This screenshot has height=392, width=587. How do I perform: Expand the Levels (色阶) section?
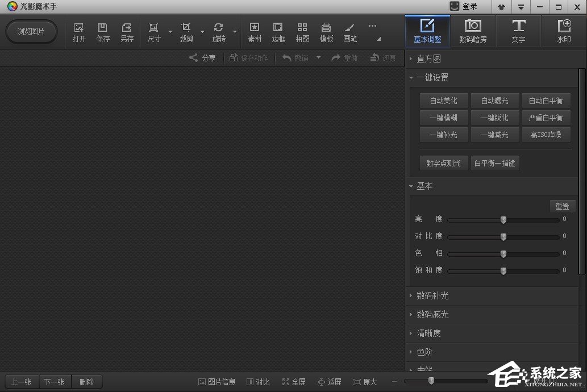(x=424, y=352)
